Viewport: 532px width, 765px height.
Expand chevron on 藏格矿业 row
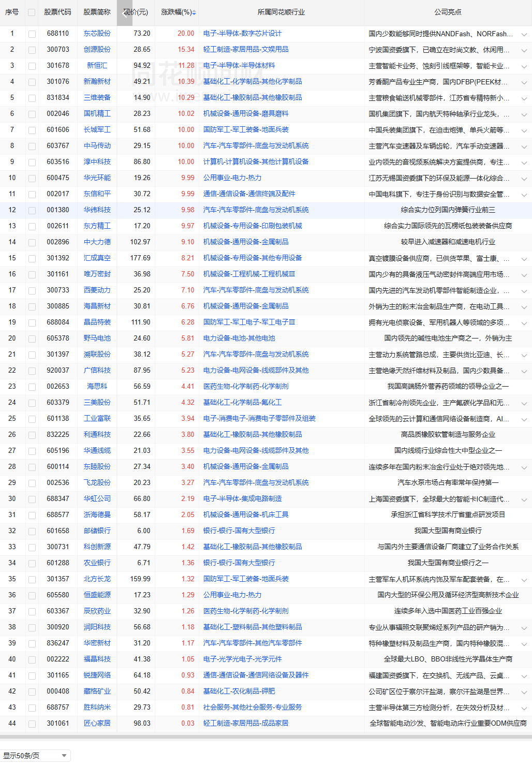pos(524,693)
